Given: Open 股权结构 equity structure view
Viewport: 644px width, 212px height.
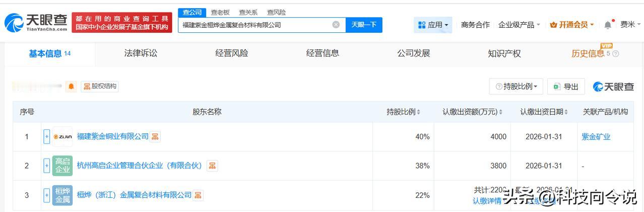Looking at the screenshot, I should 100,86.
